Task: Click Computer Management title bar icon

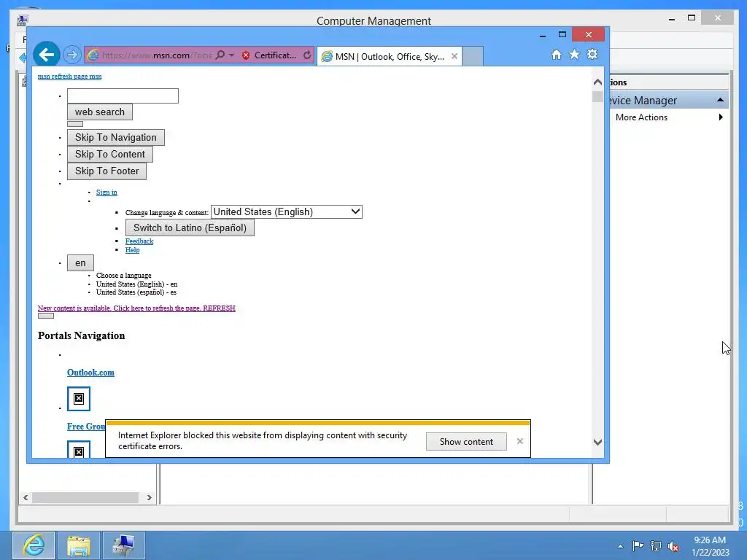Action: click(22, 20)
